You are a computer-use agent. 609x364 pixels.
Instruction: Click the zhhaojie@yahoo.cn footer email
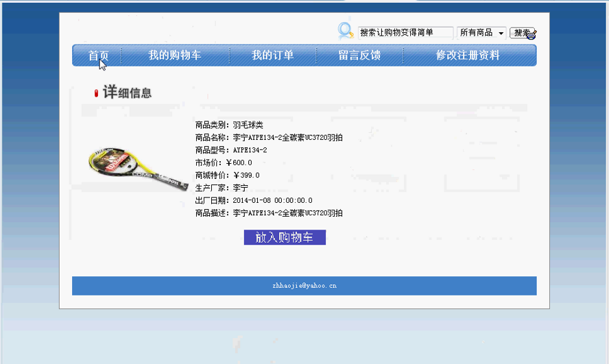point(304,286)
